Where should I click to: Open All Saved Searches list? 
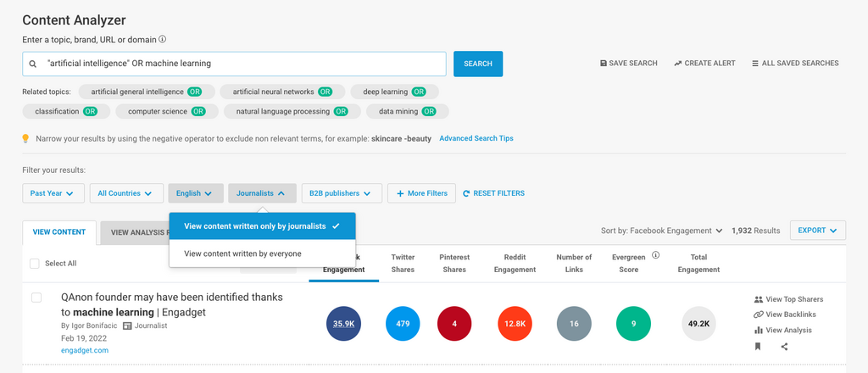tap(794, 64)
